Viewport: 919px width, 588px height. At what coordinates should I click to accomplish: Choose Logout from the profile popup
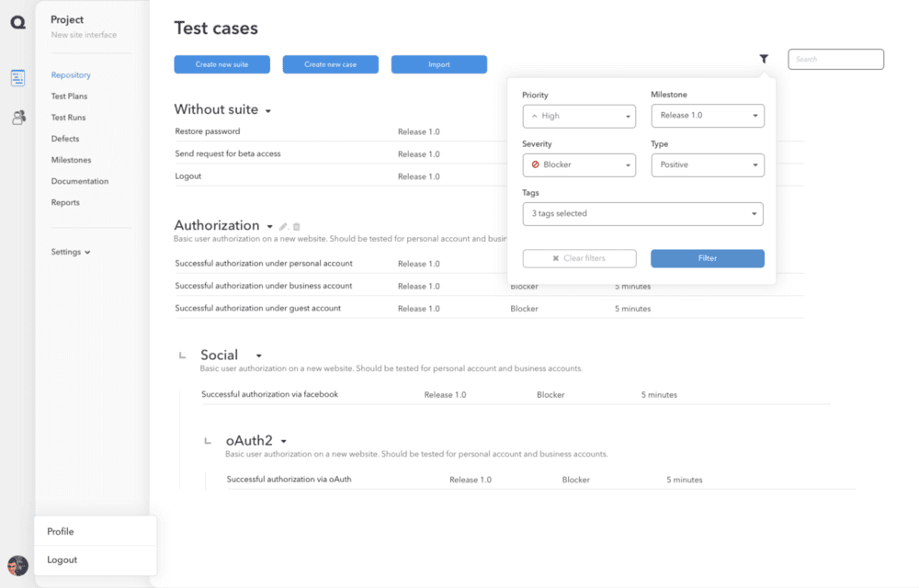click(x=62, y=560)
